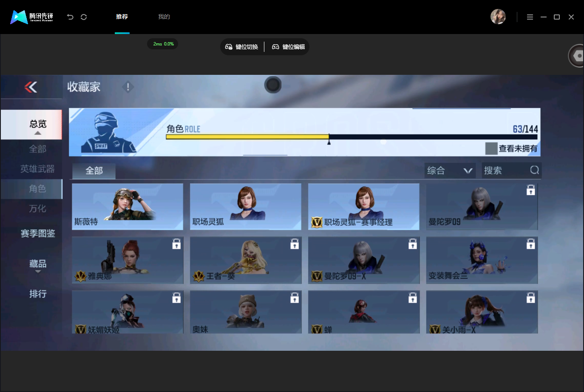Click the lock icon on 蝉 card
This screenshot has width=584, height=392.
tap(413, 298)
